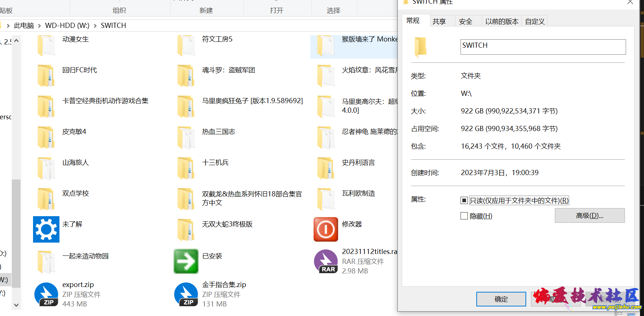Select the 皮克敏4 folder icon

46,137
